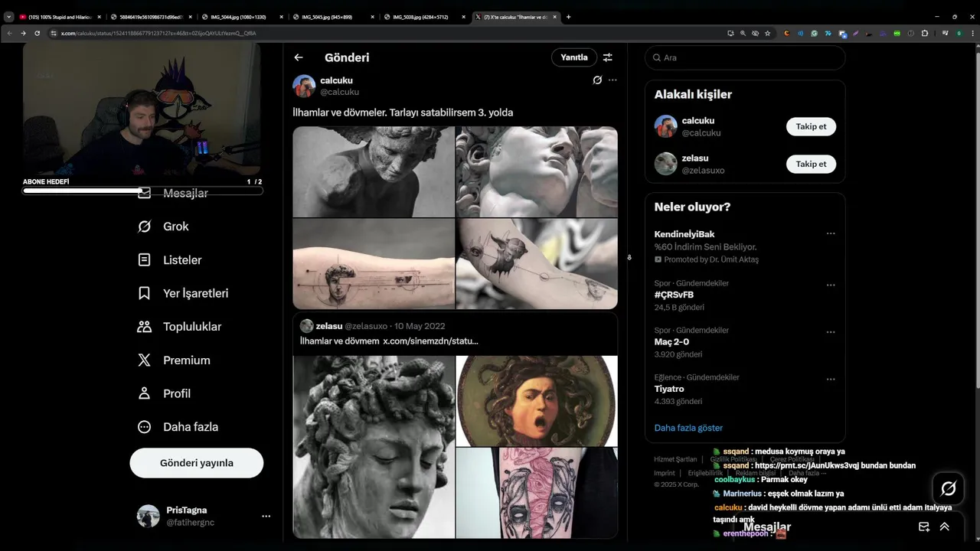Click into the Ara search field
Image resolution: width=980 pixels, height=551 pixels.
745,57
